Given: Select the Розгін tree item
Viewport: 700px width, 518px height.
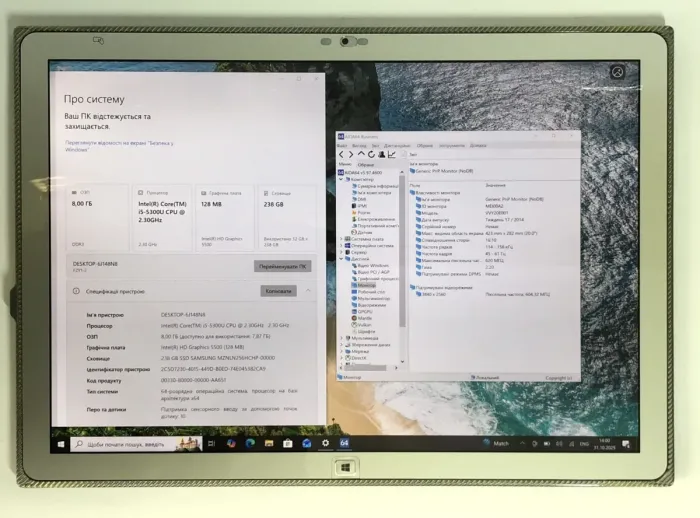Looking at the screenshot, I should [360, 213].
